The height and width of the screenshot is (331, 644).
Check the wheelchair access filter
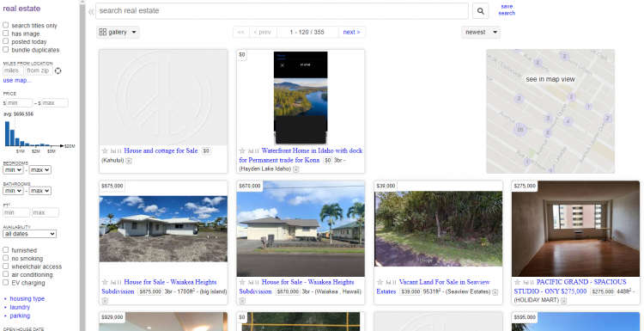[x=6, y=266]
